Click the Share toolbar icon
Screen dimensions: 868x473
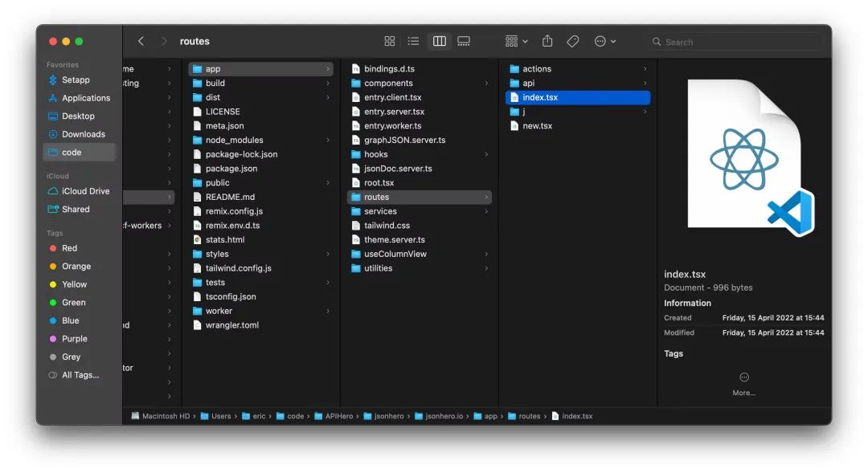[547, 41]
